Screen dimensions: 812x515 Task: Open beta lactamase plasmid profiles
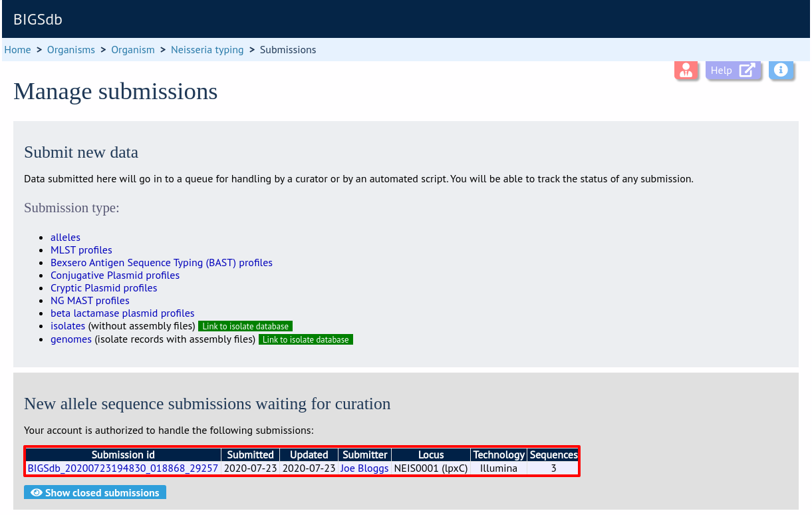[122, 313]
